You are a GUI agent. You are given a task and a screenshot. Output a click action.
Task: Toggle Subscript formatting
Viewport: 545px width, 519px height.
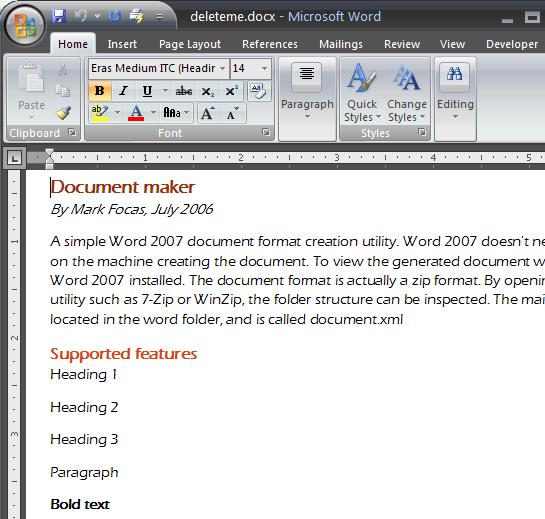(208, 91)
